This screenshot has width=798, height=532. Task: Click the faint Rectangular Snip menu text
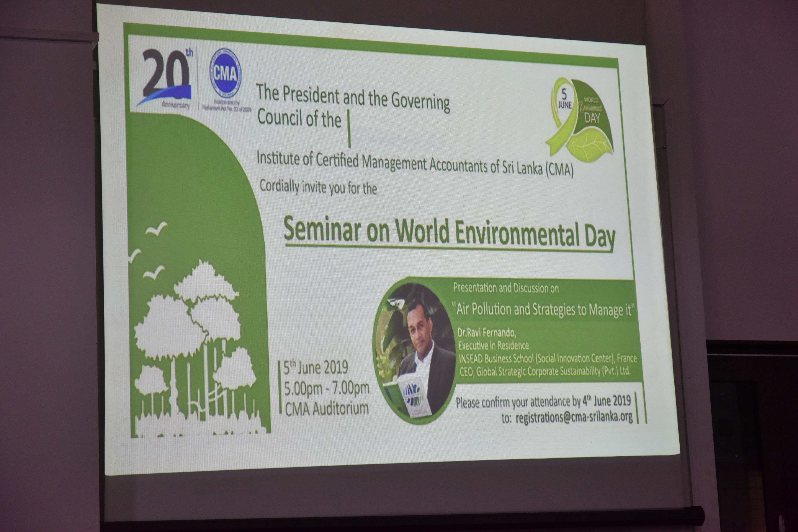[392, 139]
